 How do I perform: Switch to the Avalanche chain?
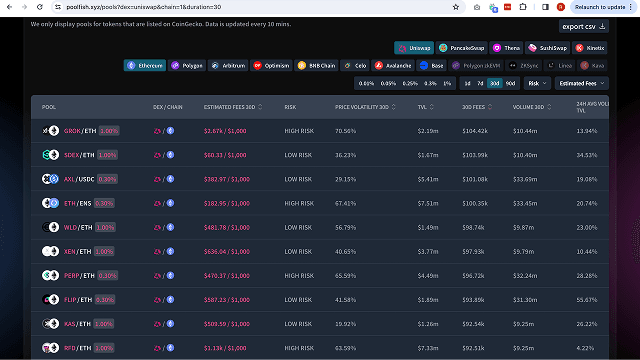[x=393, y=65]
